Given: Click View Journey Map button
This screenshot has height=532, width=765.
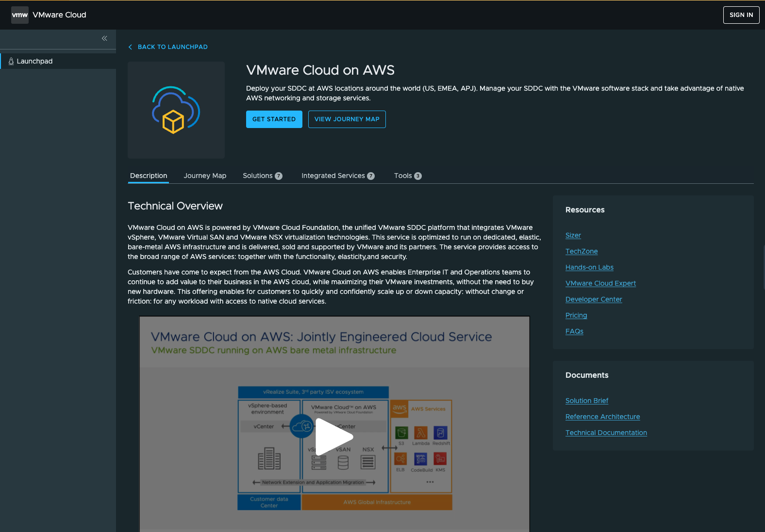Looking at the screenshot, I should [x=347, y=119].
